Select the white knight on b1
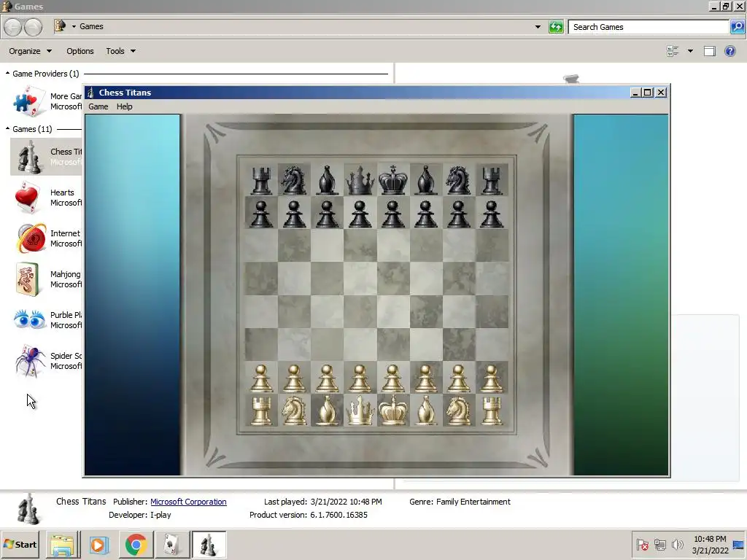The height and width of the screenshot is (560, 747). pos(294,411)
